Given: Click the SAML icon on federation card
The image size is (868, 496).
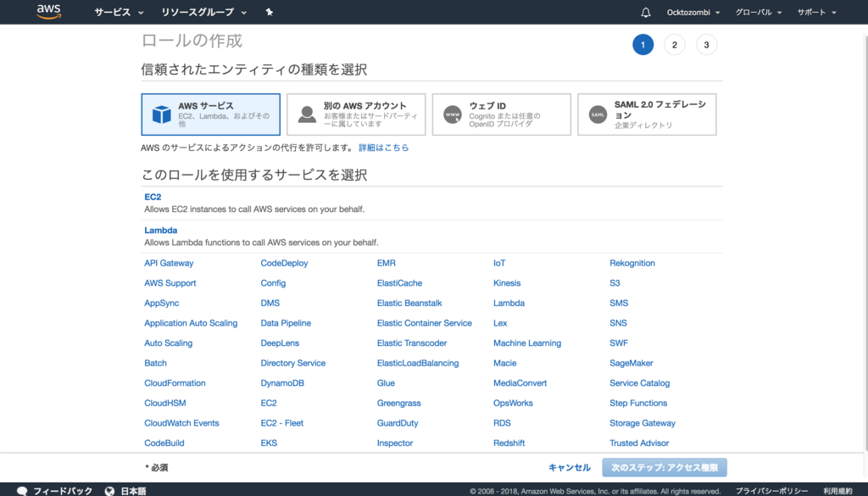Looking at the screenshot, I should click(x=598, y=114).
